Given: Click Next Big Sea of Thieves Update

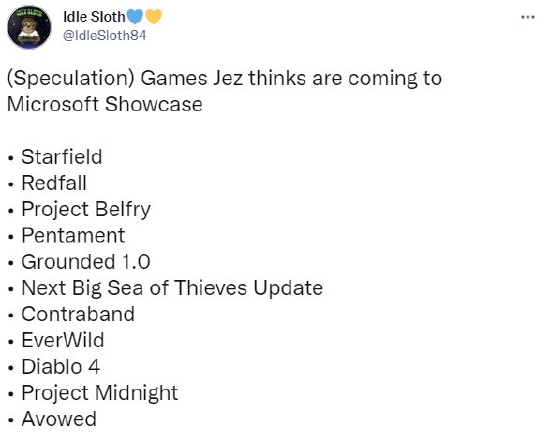Looking at the screenshot, I should (x=172, y=288).
